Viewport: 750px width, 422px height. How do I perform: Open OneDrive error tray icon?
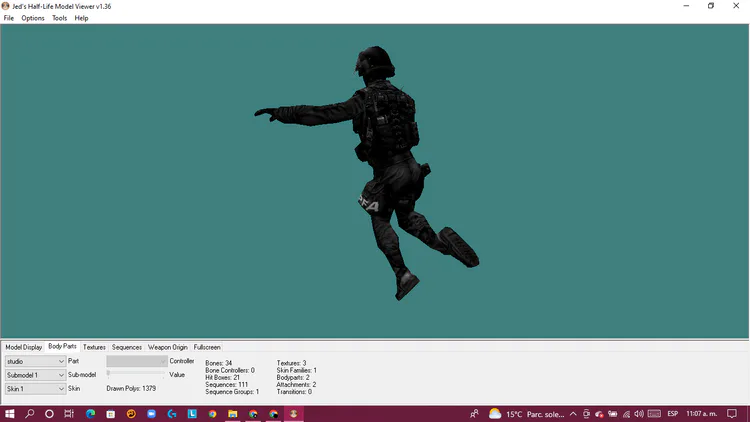click(x=599, y=414)
